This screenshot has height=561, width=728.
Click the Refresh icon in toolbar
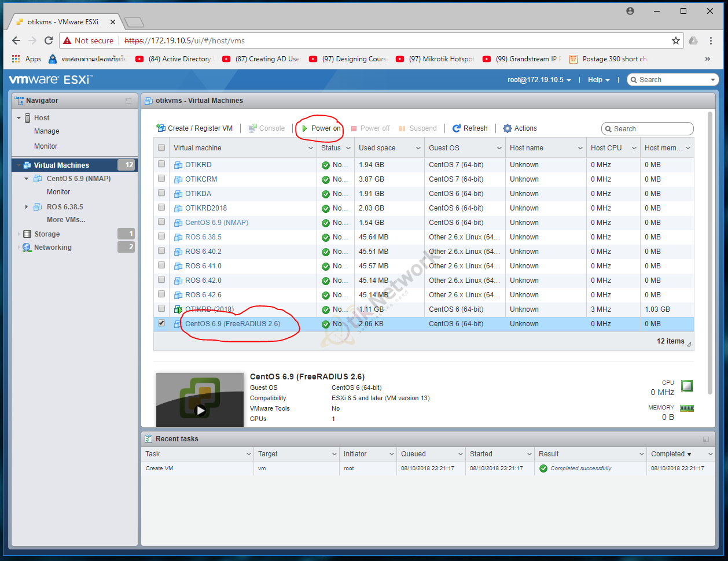coord(457,128)
